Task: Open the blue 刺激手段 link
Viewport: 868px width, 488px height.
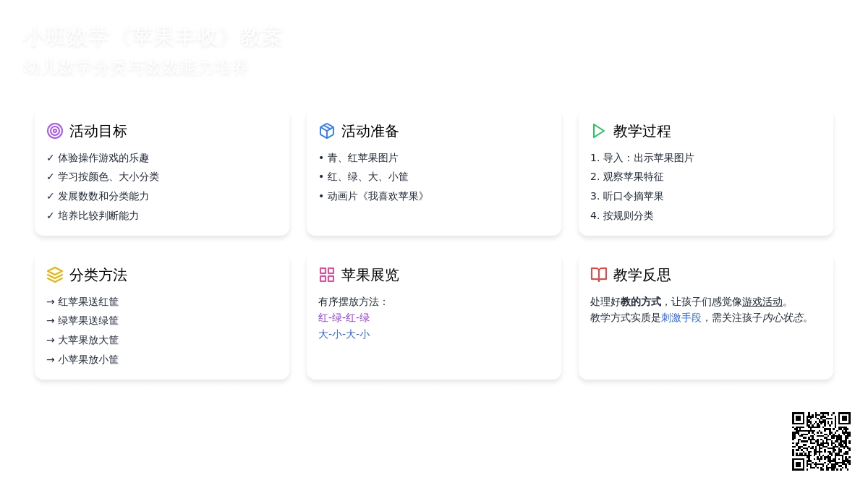Action: pyautogui.click(x=681, y=317)
